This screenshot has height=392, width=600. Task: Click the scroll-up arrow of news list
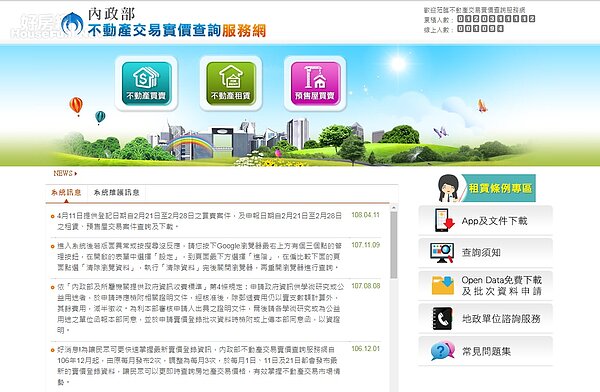(393, 208)
